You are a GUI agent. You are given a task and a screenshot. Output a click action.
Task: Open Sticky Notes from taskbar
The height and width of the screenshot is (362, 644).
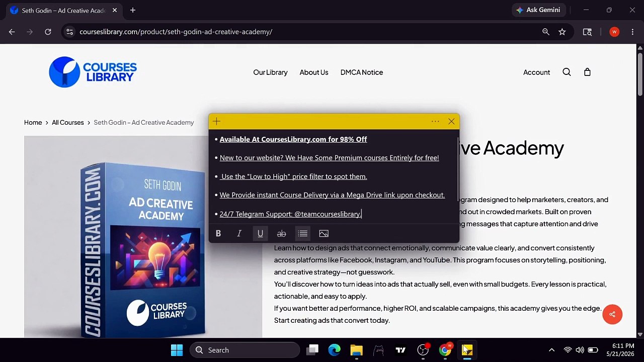467,350
